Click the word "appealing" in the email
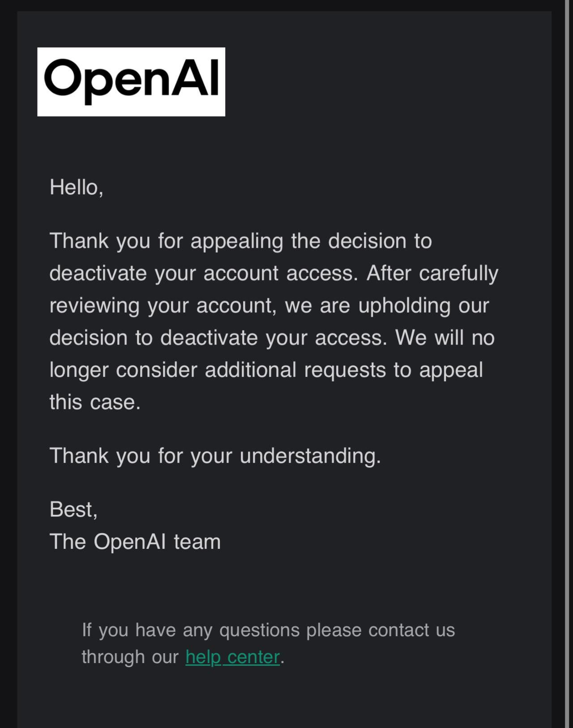Screen dimensions: 573x728 pyautogui.click(x=236, y=241)
